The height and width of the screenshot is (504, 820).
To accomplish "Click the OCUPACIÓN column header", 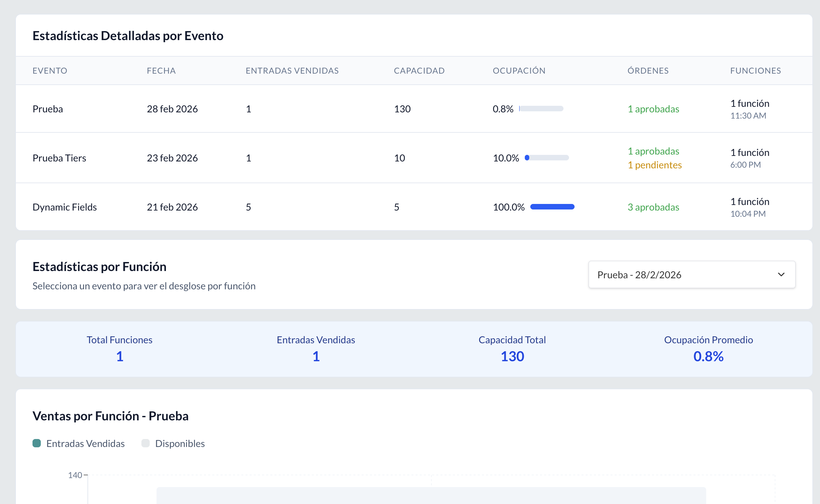I will 519,71.
